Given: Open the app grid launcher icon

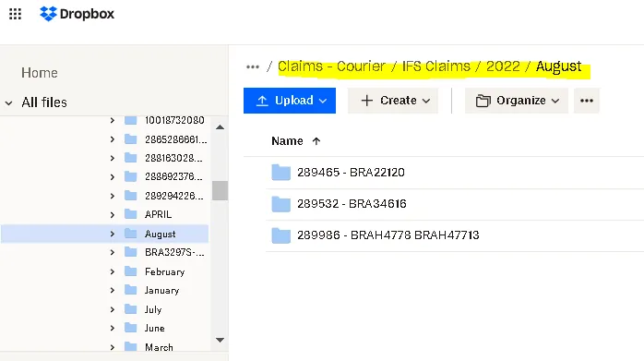Looking at the screenshot, I should pyautogui.click(x=15, y=15).
